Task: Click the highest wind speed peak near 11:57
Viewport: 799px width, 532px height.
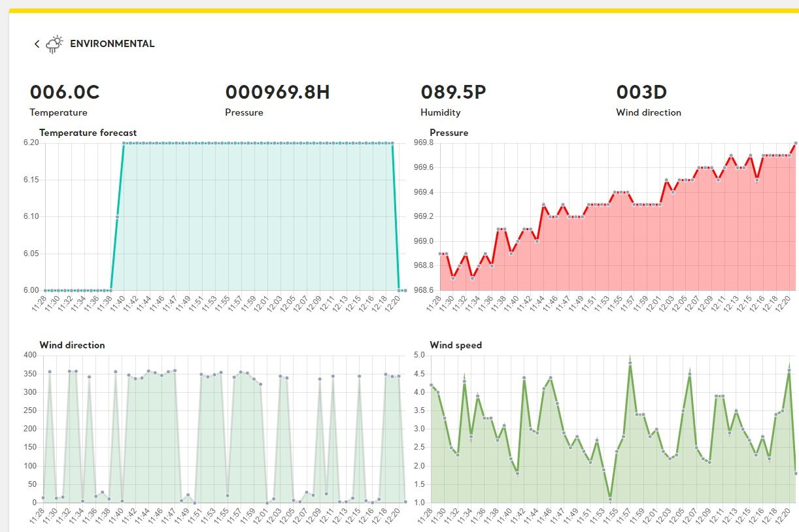Action: click(x=630, y=363)
